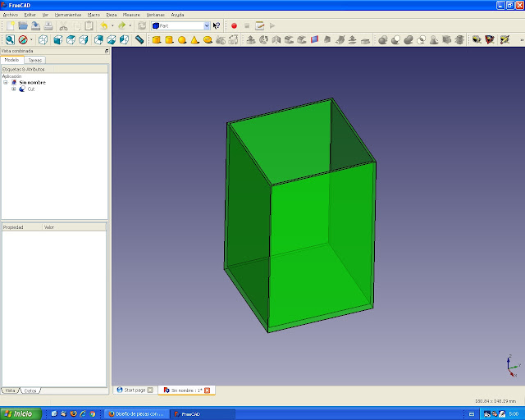Create a cylinder primitive
This screenshot has width=525, height=420.
[x=169, y=40]
